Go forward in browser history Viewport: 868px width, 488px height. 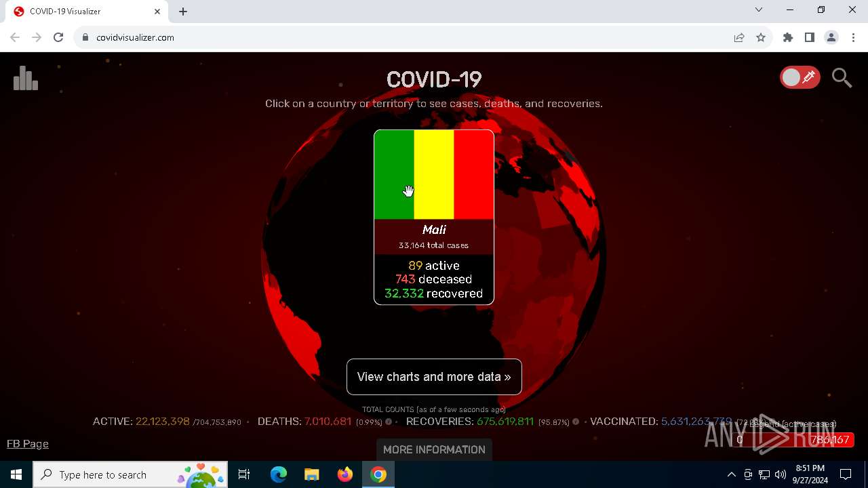pos(37,37)
